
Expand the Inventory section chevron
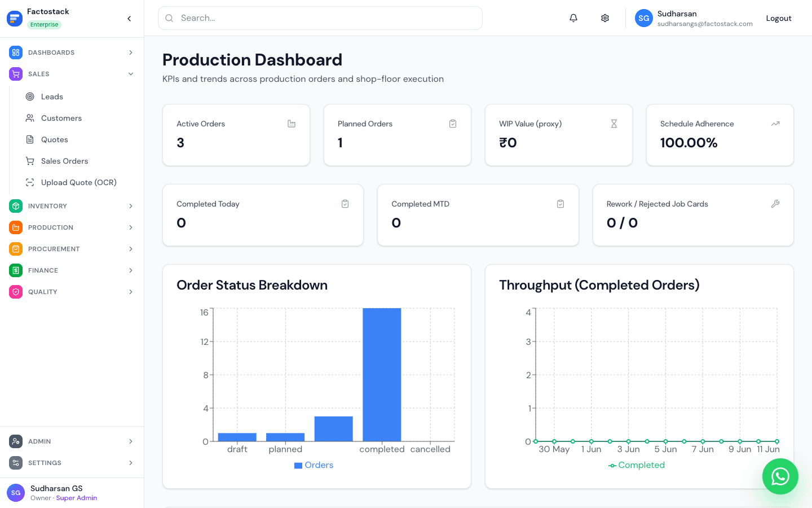tap(131, 206)
